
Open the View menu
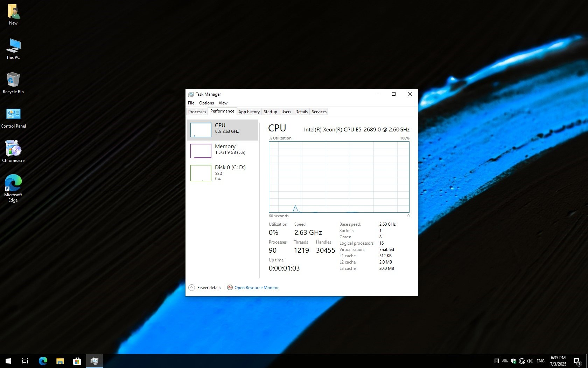coord(223,103)
